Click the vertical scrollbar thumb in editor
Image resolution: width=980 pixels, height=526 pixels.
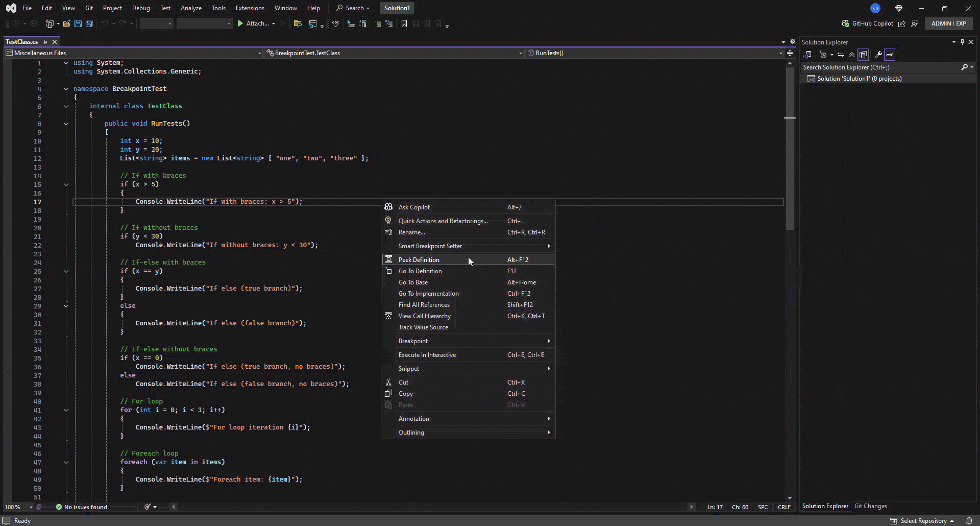click(790, 148)
